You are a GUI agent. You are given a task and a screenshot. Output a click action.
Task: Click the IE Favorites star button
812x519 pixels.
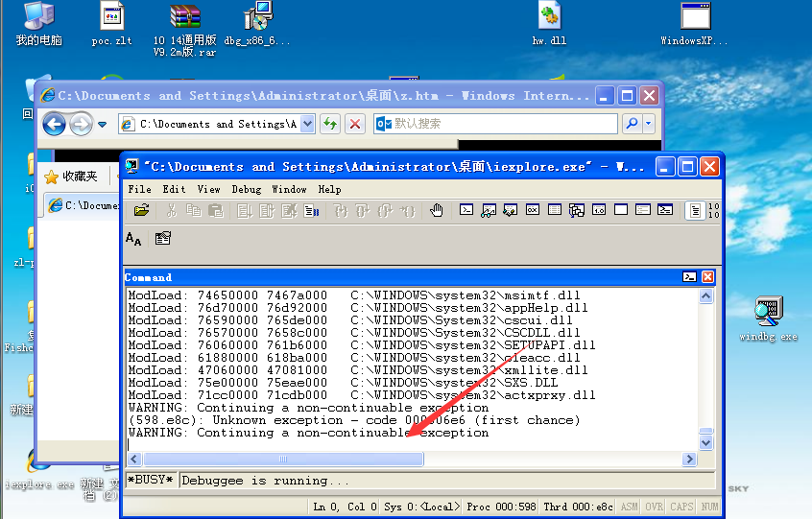(x=51, y=177)
